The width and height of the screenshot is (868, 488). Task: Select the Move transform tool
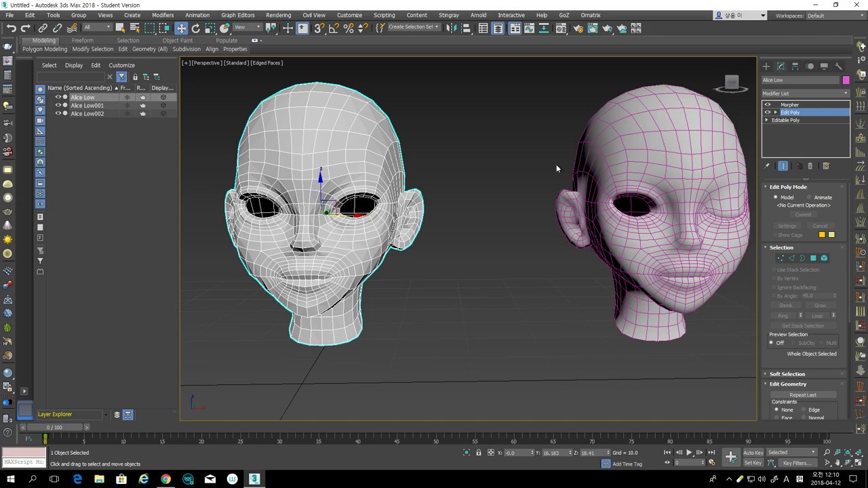point(181,28)
